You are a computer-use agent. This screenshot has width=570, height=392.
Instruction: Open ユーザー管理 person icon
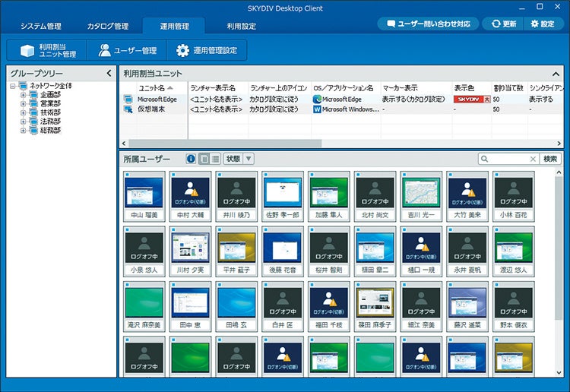tap(104, 50)
